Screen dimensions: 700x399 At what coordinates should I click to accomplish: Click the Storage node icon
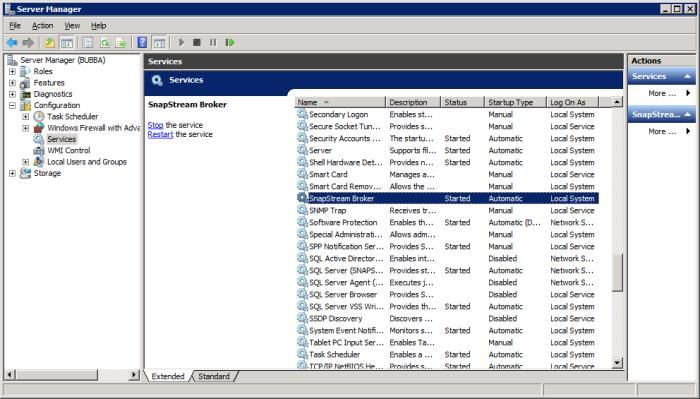(x=25, y=173)
